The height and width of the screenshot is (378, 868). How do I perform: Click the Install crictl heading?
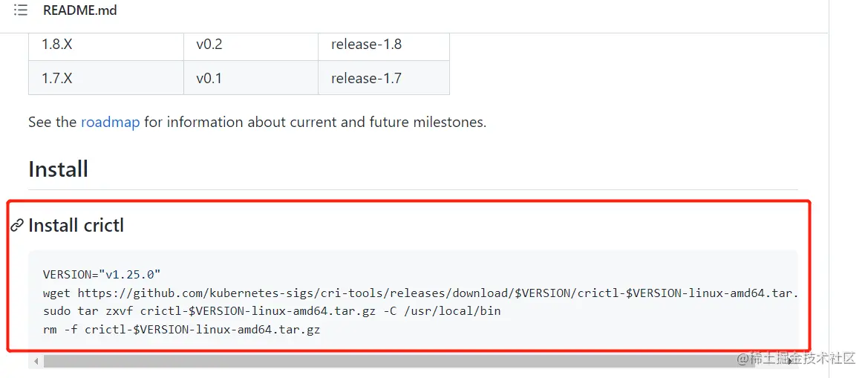pyautogui.click(x=76, y=225)
